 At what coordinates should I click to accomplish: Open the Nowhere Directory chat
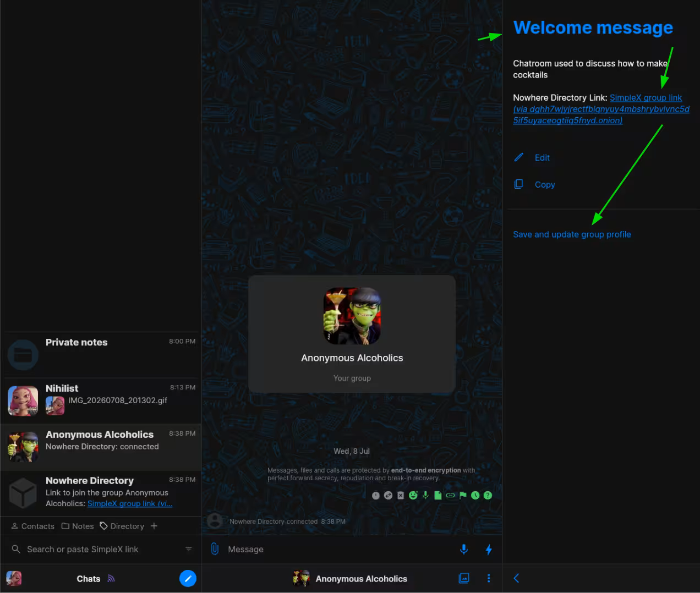[101, 493]
